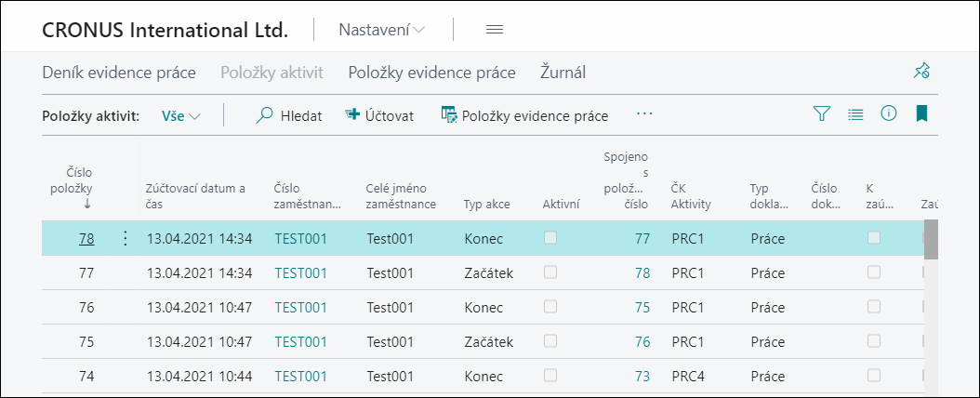Open TEST001 employee link in row 78
The width and height of the screenshot is (980, 398).
300,238
